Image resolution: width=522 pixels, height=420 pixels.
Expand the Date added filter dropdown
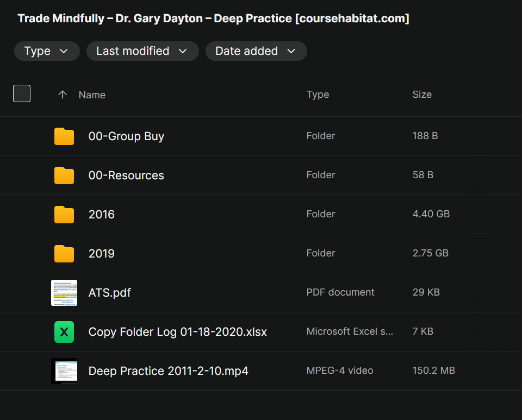[256, 51]
